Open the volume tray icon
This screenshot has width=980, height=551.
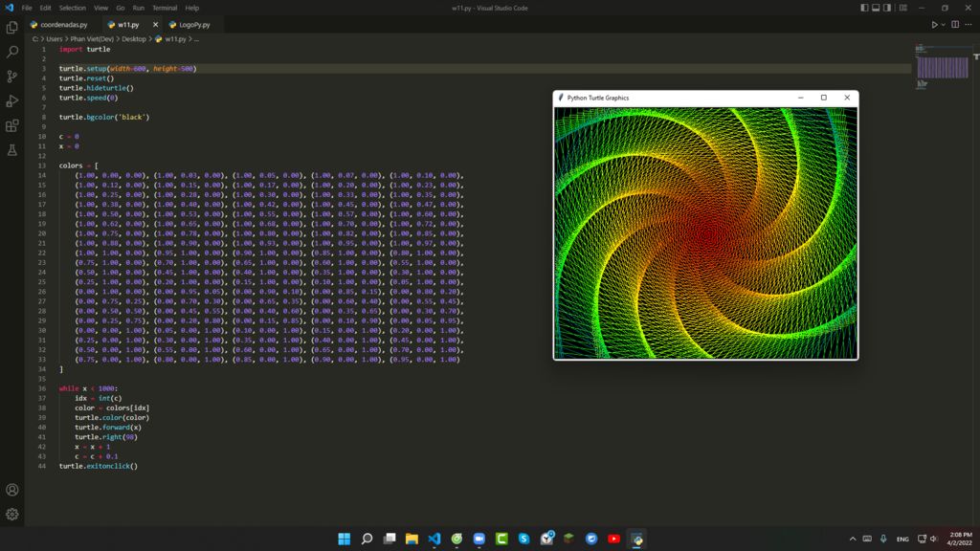(x=934, y=539)
